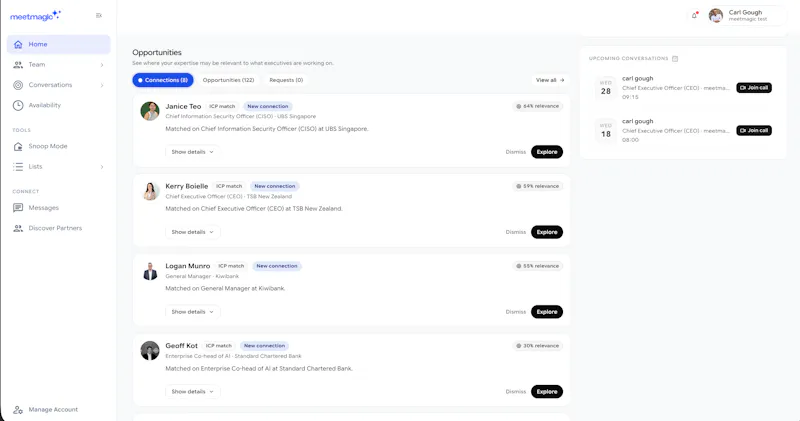Click the 55% relevance badge
The width and height of the screenshot is (800, 421).
tap(537, 266)
